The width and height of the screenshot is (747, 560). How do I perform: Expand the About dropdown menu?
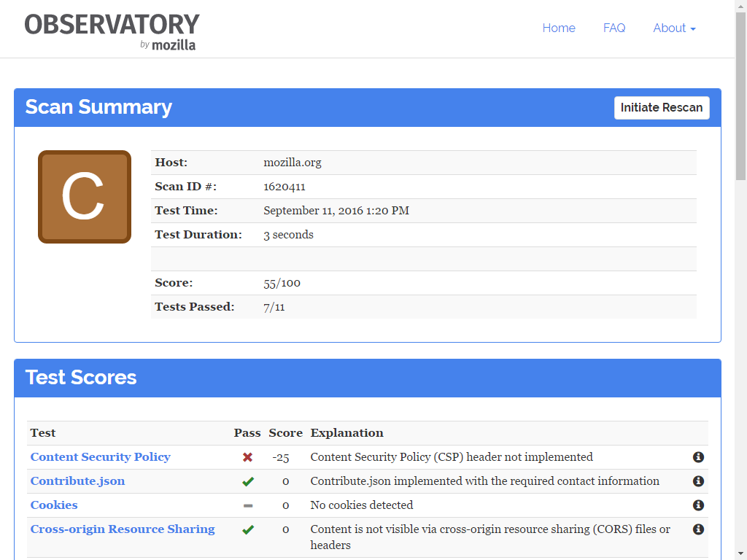(x=674, y=28)
